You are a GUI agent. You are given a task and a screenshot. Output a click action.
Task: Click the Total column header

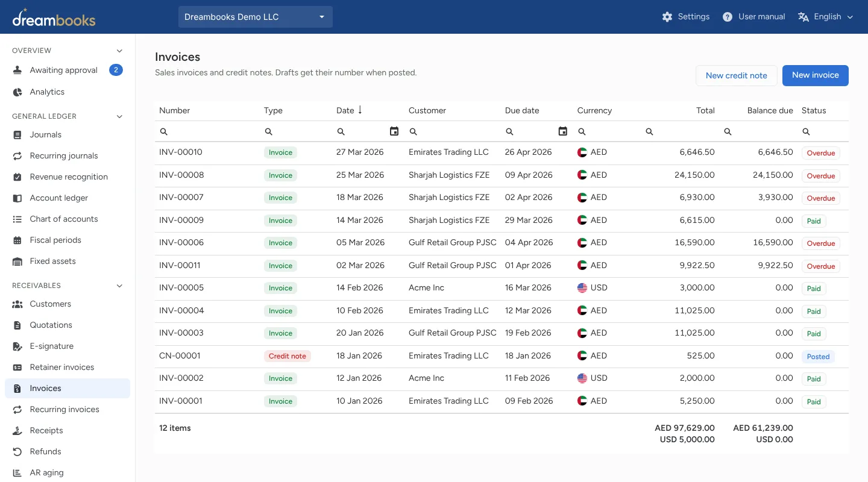click(705, 110)
